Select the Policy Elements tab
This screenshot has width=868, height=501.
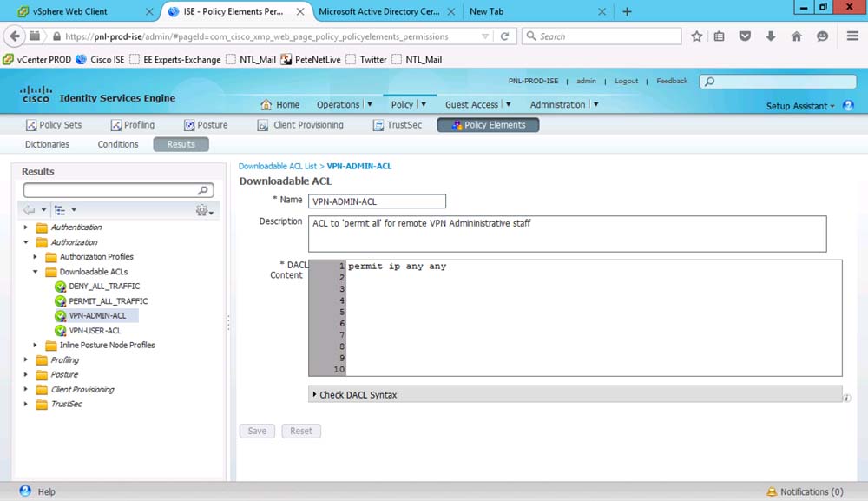point(488,125)
